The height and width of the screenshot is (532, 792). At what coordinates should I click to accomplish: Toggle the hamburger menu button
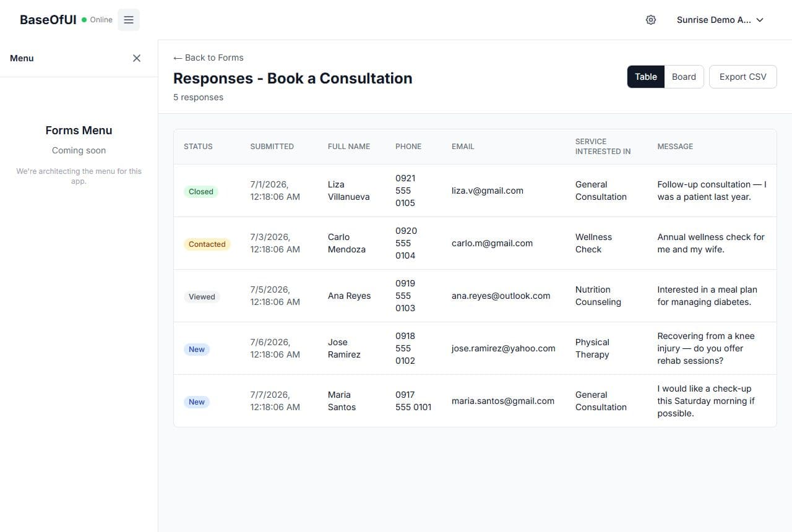[x=129, y=20]
